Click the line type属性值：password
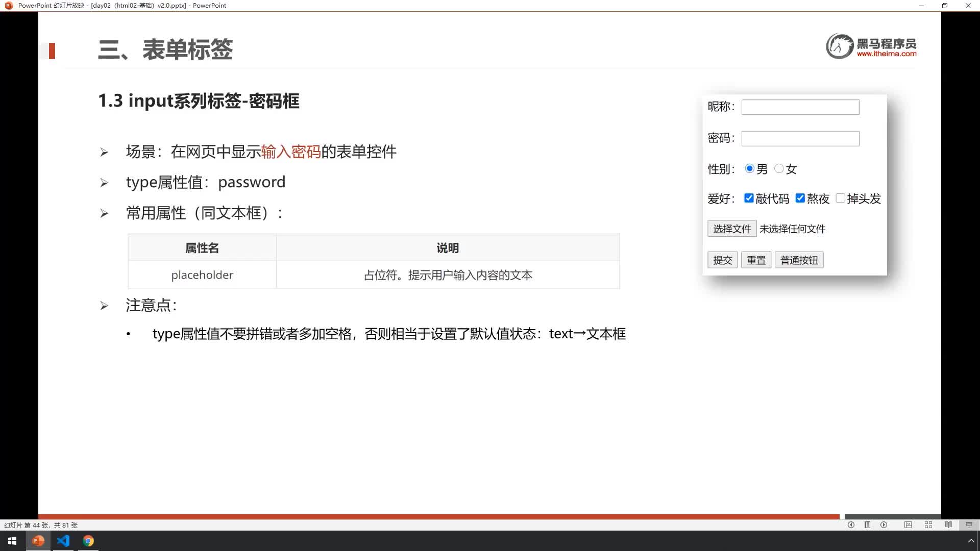 206,182
